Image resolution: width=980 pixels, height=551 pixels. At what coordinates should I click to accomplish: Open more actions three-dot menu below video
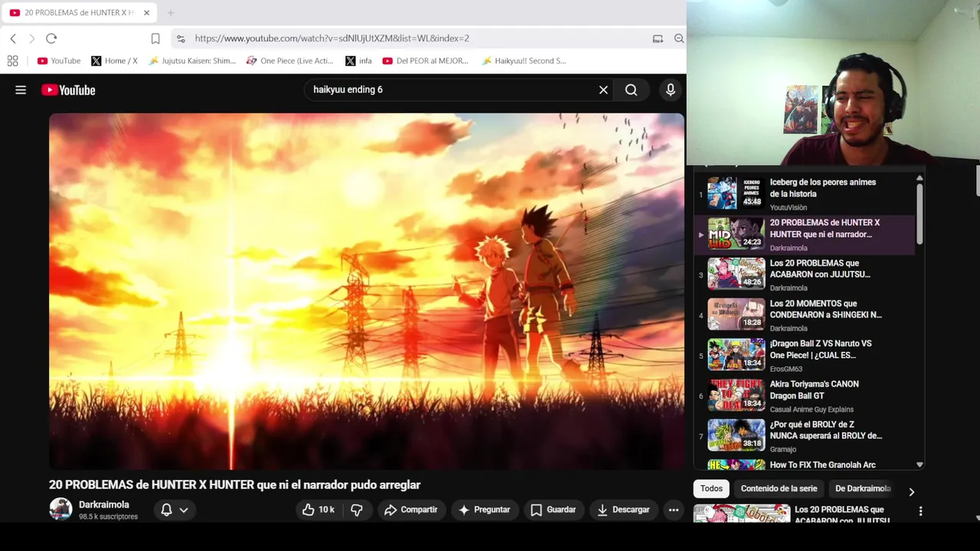[674, 510]
